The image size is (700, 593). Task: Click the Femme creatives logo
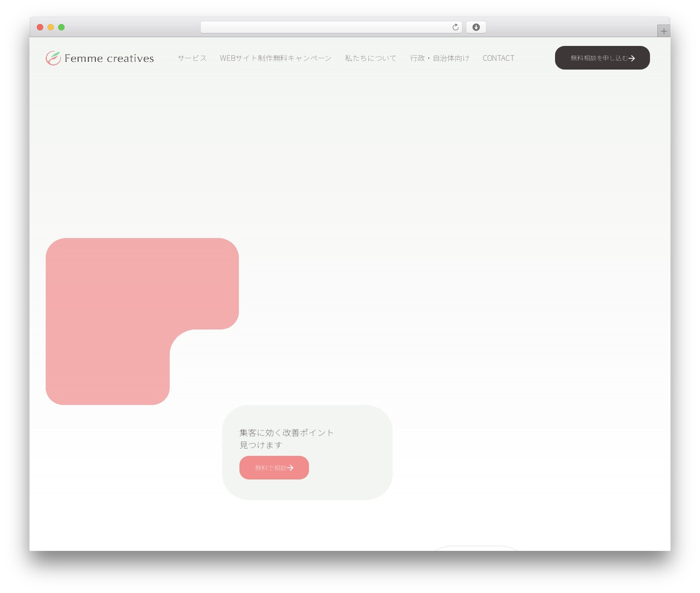click(x=100, y=58)
